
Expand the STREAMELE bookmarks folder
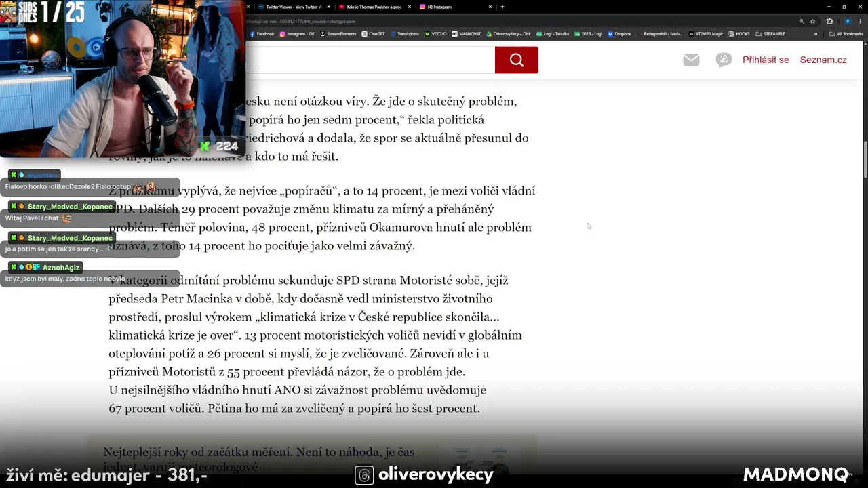pos(770,34)
